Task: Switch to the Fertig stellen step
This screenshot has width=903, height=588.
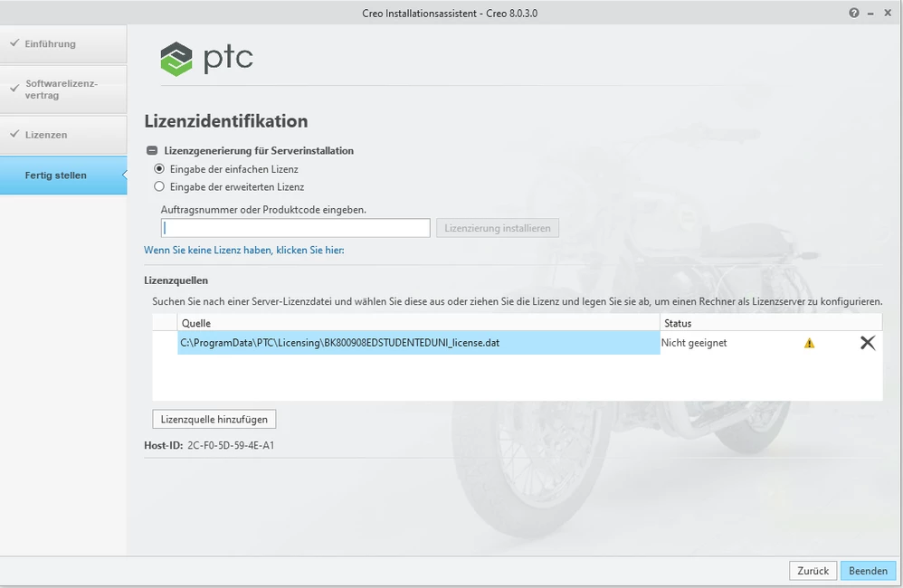Action: coord(57,175)
